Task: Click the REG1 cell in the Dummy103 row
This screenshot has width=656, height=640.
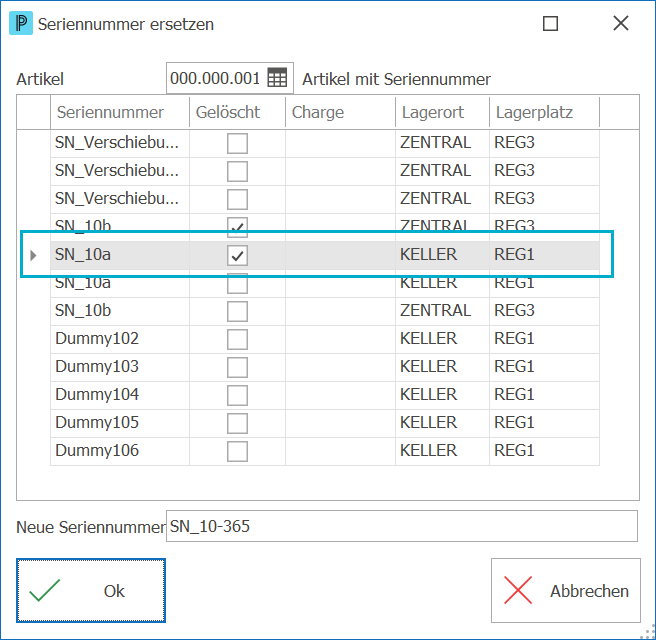Action: point(544,367)
